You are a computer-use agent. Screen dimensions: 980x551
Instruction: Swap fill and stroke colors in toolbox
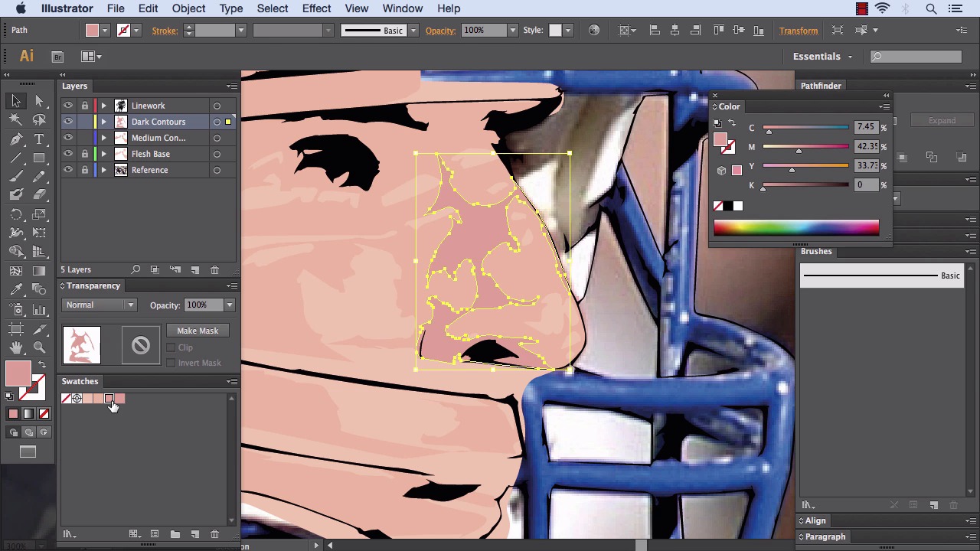[42, 365]
